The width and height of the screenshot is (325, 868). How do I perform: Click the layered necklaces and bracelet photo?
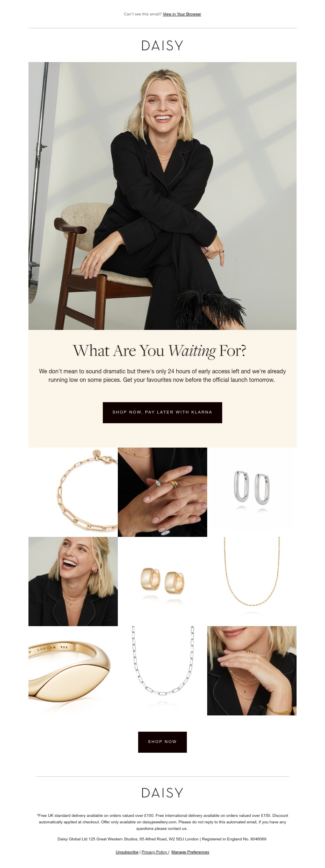click(252, 671)
